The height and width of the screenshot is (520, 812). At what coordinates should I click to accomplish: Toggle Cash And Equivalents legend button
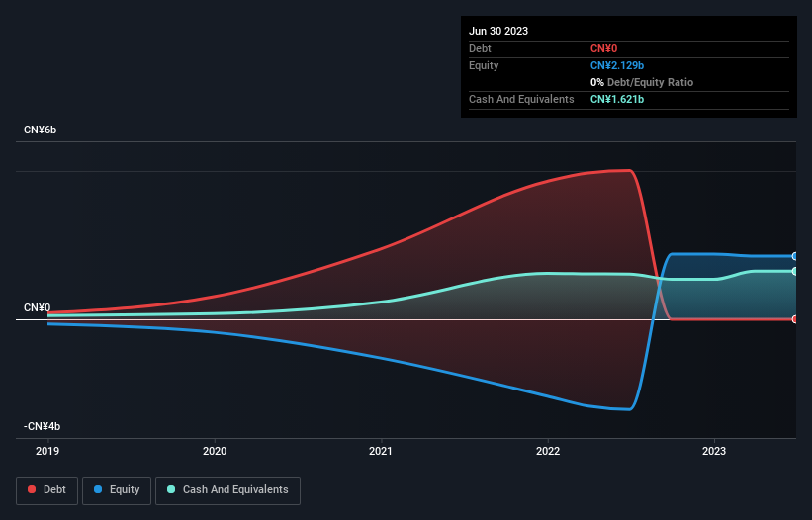pos(227,490)
